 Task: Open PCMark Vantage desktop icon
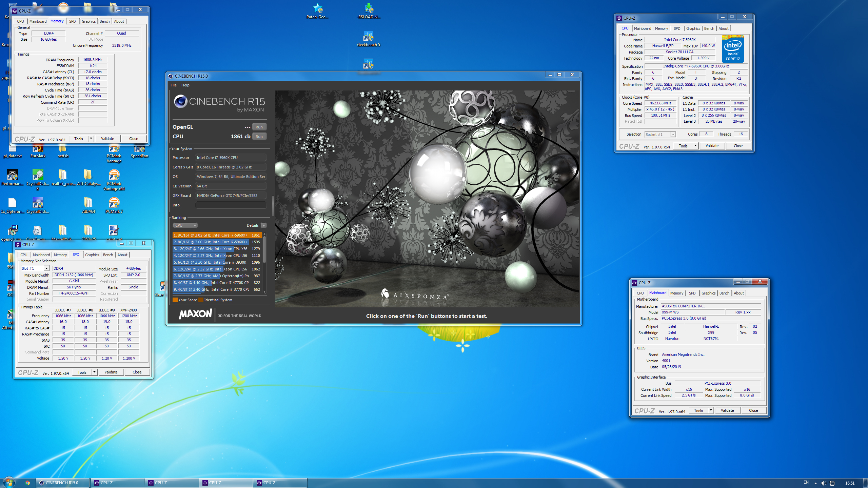point(114,154)
